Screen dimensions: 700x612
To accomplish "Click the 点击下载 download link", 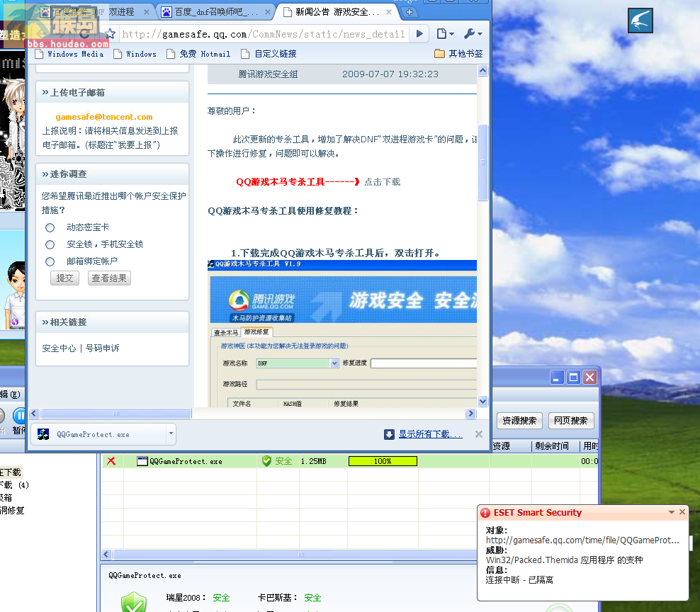I will click(382, 181).
